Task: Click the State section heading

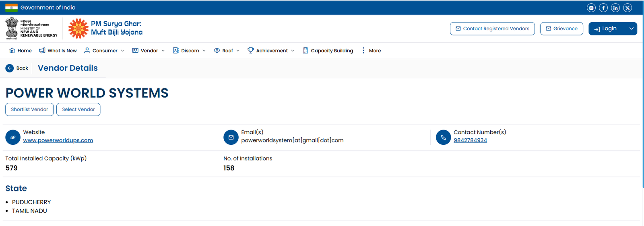Action: click(x=16, y=188)
